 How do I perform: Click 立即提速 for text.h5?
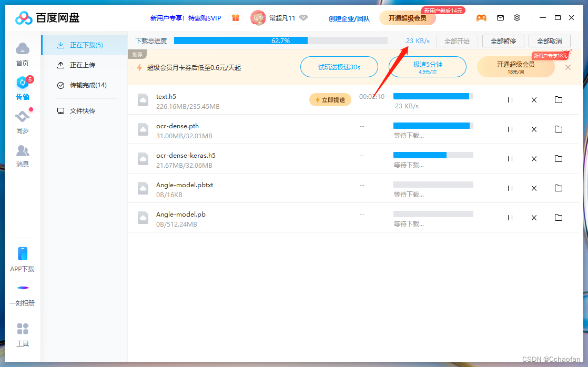coord(330,100)
